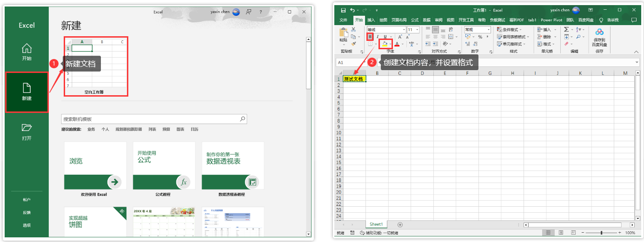This screenshot has height=242, width=644.
Task: Switch to the 数据 ribbon tab
Action: coord(426,20)
